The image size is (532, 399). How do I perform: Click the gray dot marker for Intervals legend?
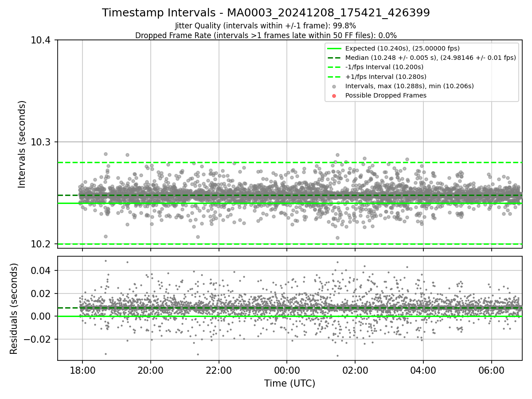pos(334,86)
